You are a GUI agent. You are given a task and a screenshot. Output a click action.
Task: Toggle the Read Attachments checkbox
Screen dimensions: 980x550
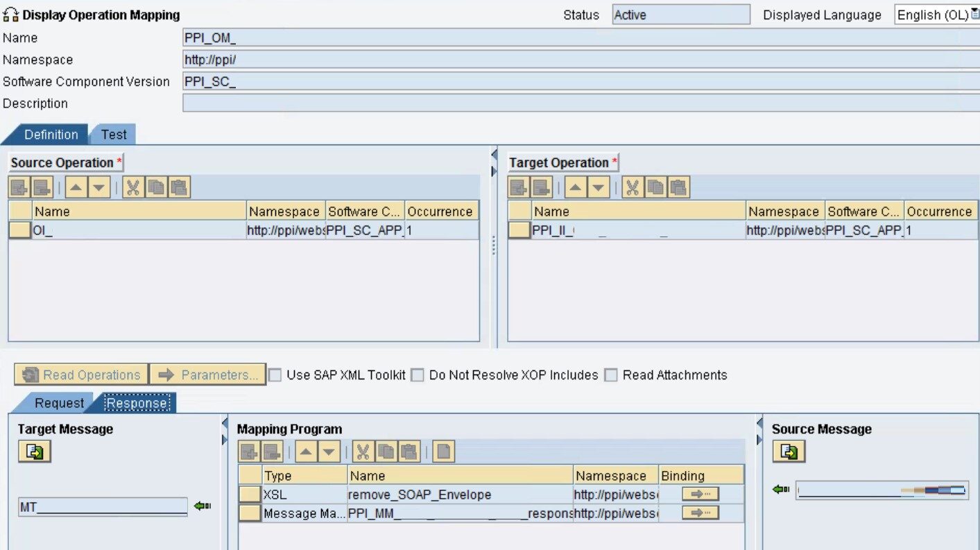point(611,375)
